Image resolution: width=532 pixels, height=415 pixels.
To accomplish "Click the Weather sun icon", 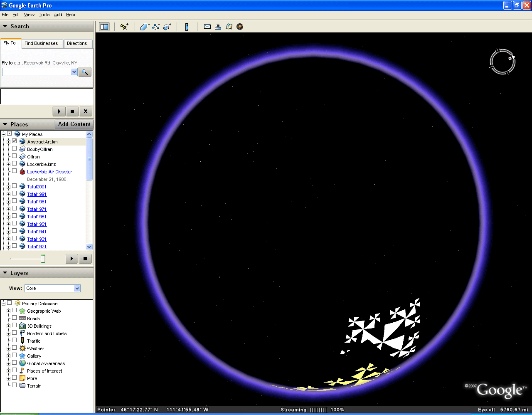I will (x=22, y=348).
